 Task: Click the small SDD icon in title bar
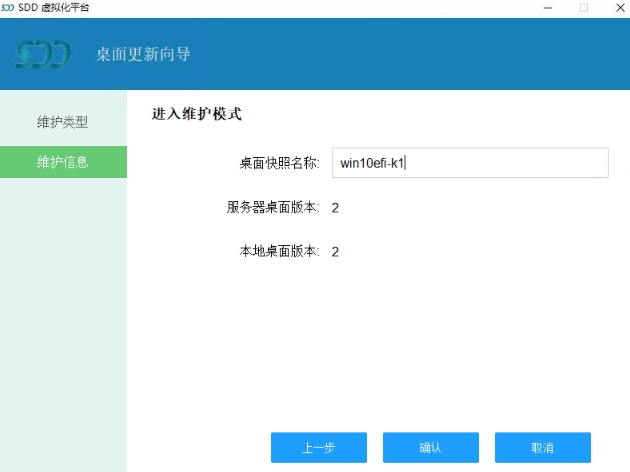[x=8, y=7]
